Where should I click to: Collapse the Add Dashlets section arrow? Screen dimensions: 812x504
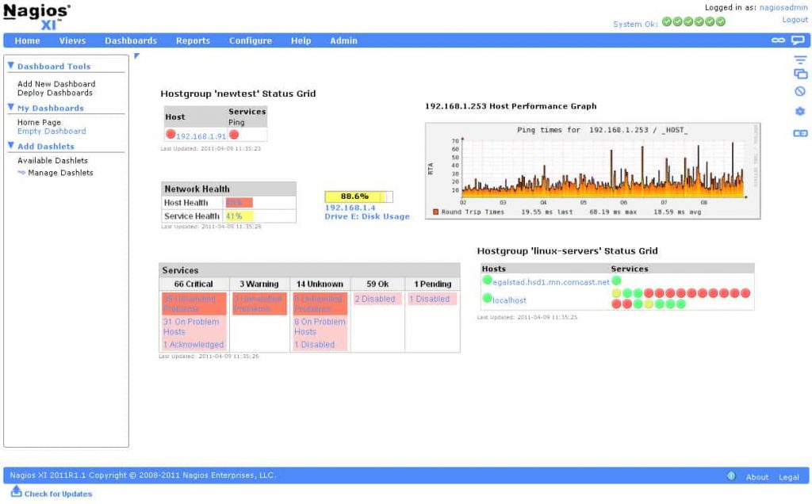(11, 145)
